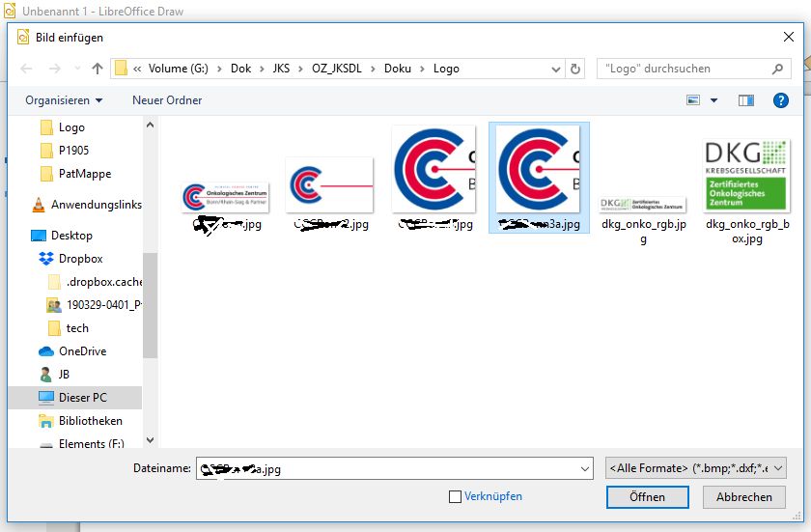The width and height of the screenshot is (811, 532).
Task: Select the Elements (F:) drive
Action: pyautogui.click(x=82, y=443)
